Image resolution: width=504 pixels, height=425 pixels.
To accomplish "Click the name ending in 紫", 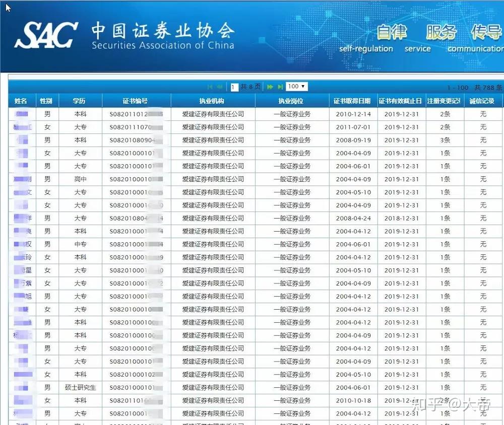I will pos(23,284).
